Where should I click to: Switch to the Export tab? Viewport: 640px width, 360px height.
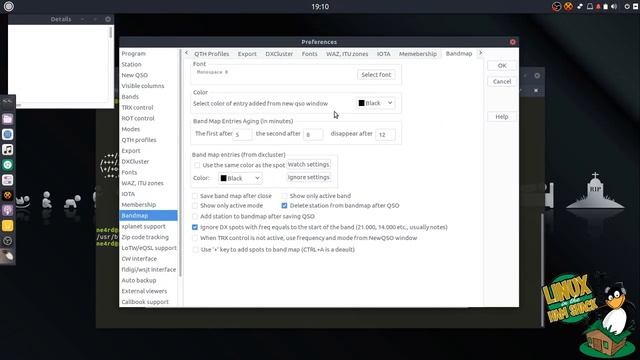pos(247,54)
